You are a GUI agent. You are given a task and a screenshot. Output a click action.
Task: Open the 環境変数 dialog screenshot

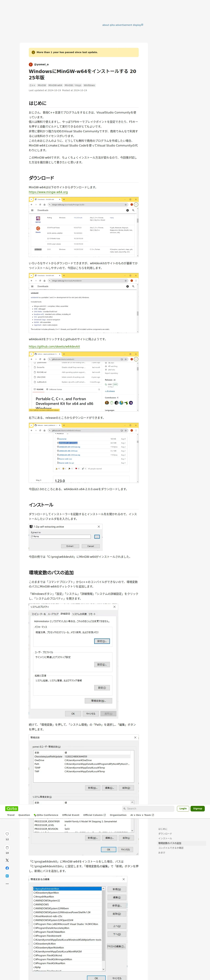(x=84, y=795)
